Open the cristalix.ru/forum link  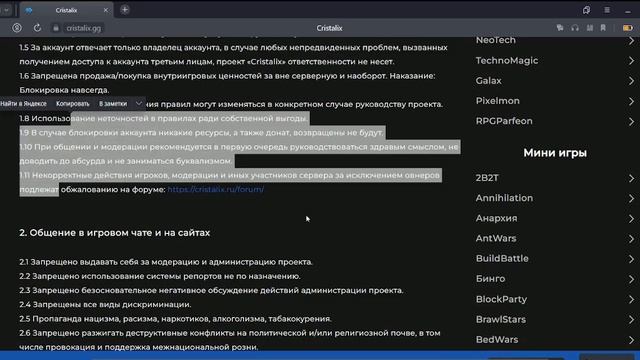[216, 189]
